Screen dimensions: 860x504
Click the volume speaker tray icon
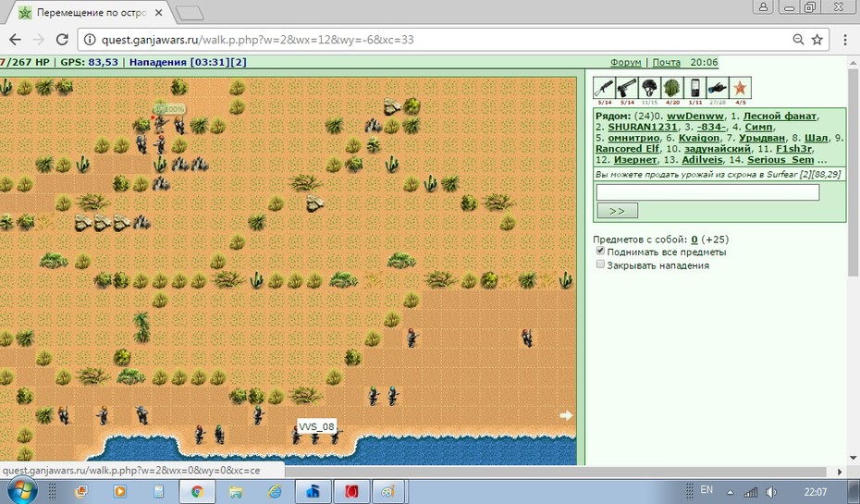[771, 492]
